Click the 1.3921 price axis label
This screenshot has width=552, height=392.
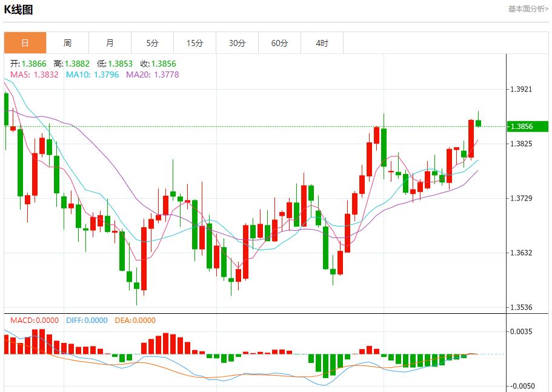[521, 90]
